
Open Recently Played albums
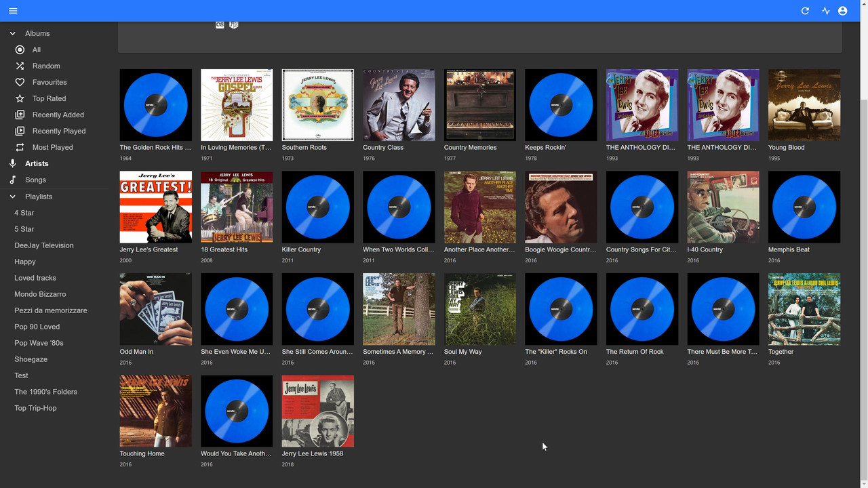tap(59, 131)
